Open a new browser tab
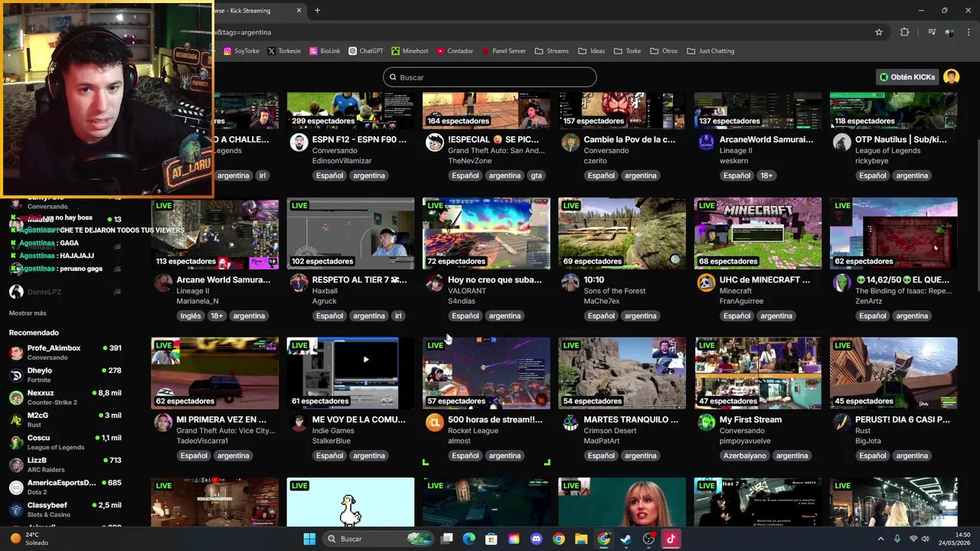This screenshot has width=980, height=551. pos(317,11)
